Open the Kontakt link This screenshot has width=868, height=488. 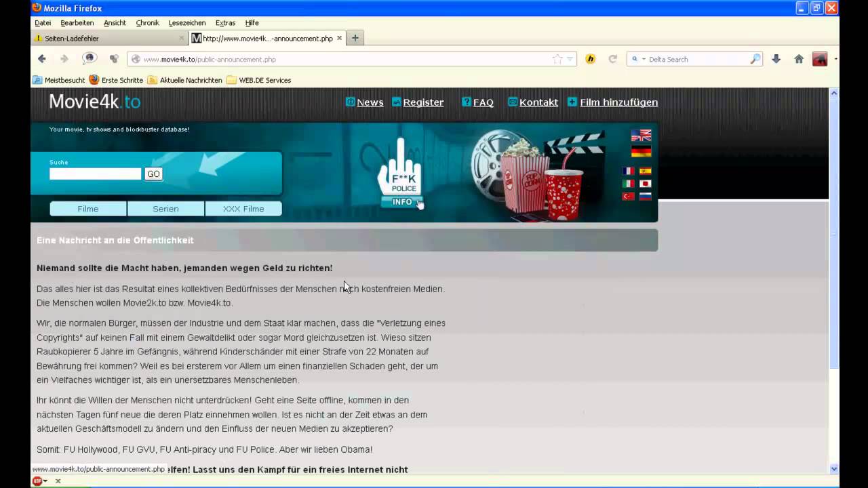(538, 102)
